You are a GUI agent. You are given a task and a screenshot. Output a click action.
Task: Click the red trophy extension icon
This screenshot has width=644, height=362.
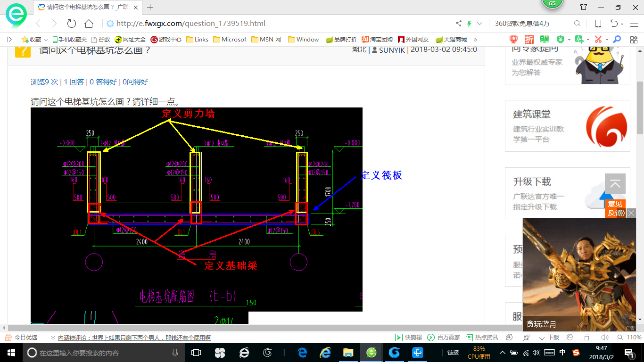pyautogui.click(x=514, y=40)
